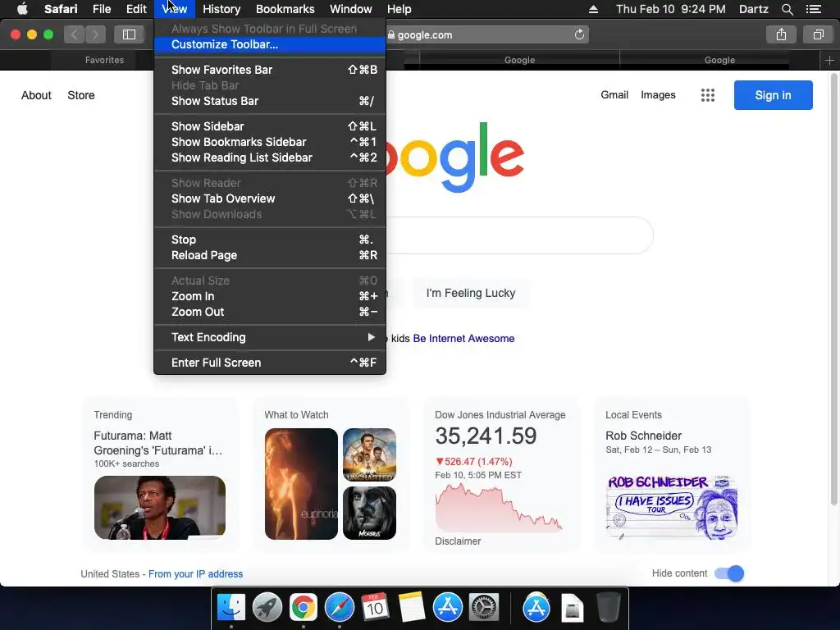Click the lock icon beside google.com
This screenshot has height=630, width=840.
391,34
